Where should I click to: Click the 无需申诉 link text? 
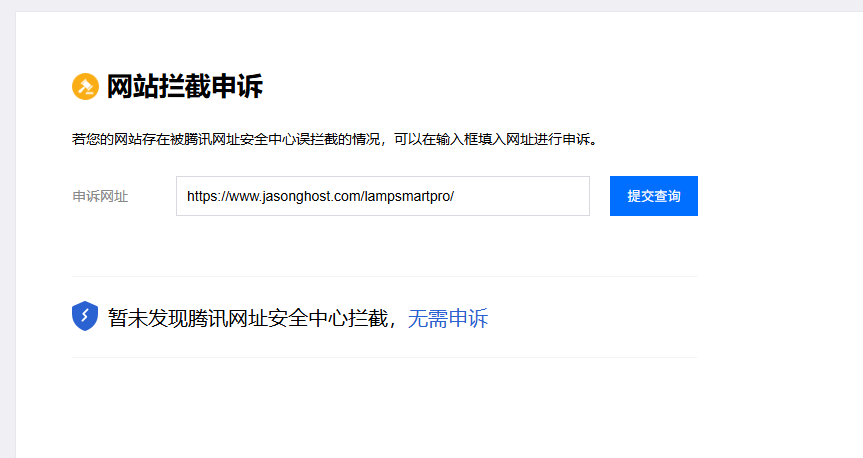click(448, 318)
